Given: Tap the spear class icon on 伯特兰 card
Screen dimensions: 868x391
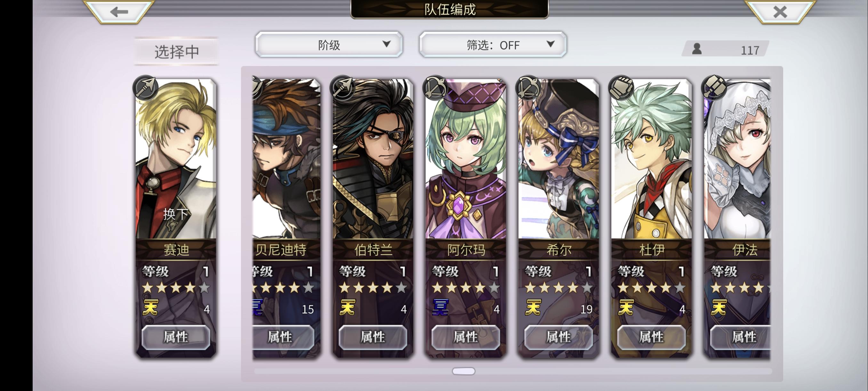Looking at the screenshot, I should [x=343, y=88].
